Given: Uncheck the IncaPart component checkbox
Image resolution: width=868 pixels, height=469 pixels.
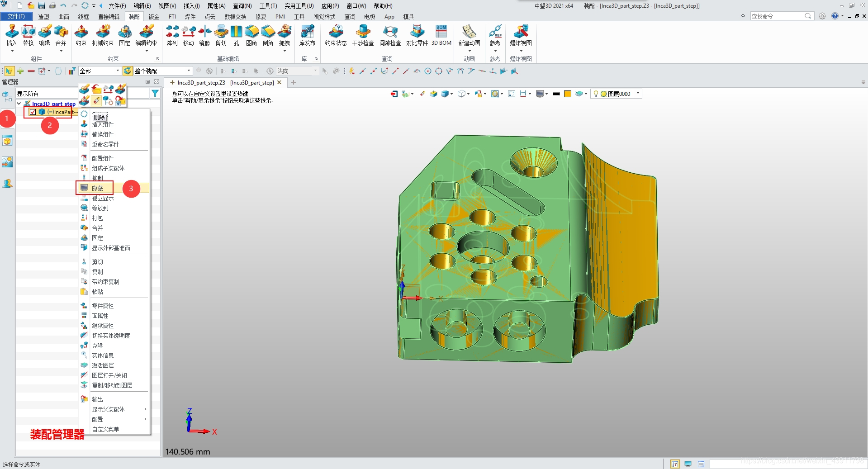Looking at the screenshot, I should (x=33, y=112).
